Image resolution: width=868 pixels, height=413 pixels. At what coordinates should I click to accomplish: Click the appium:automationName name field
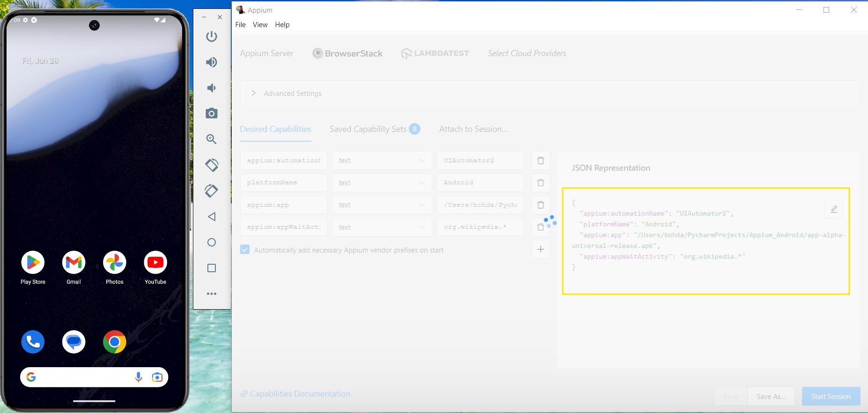pyautogui.click(x=284, y=160)
